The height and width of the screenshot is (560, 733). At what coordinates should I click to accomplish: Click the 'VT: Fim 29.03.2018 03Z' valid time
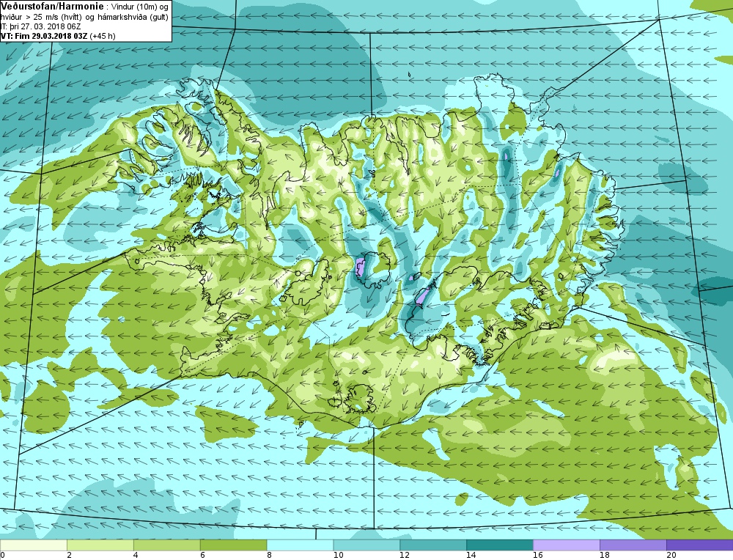coord(44,36)
